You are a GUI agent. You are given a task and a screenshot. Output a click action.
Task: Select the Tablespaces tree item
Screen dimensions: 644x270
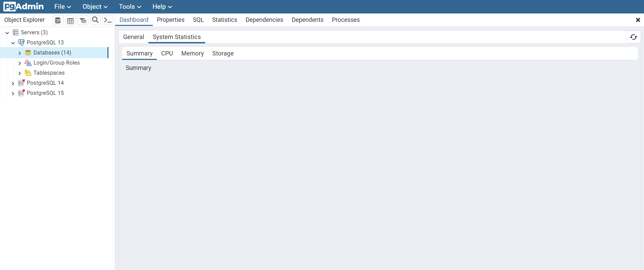tap(49, 73)
